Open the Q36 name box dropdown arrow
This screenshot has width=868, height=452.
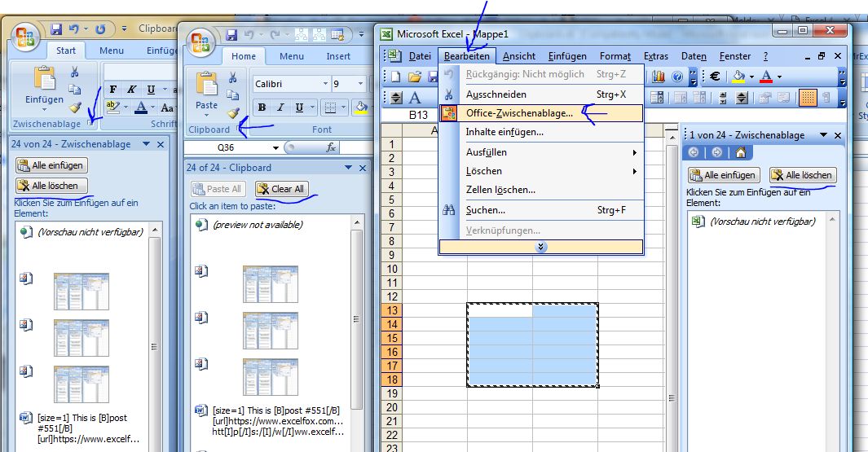tap(275, 147)
